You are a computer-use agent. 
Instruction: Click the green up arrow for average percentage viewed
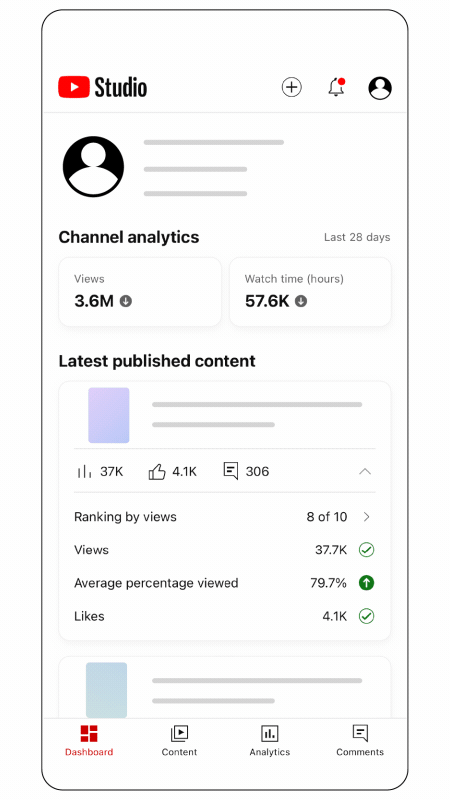(x=366, y=583)
